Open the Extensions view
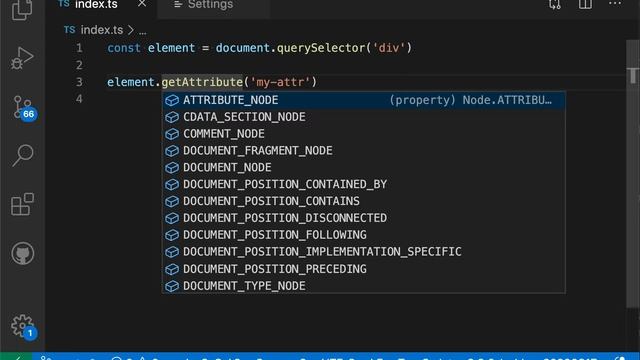The height and width of the screenshot is (360, 640). point(22,204)
